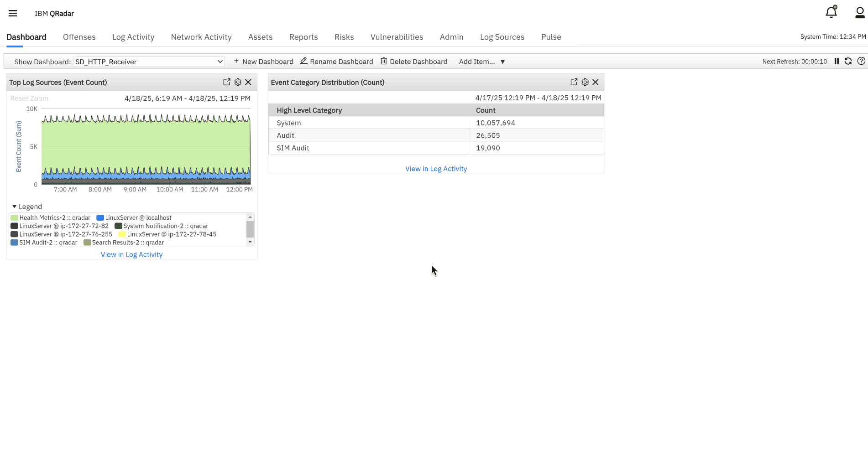Click the New Dashboard plus icon

236,61
